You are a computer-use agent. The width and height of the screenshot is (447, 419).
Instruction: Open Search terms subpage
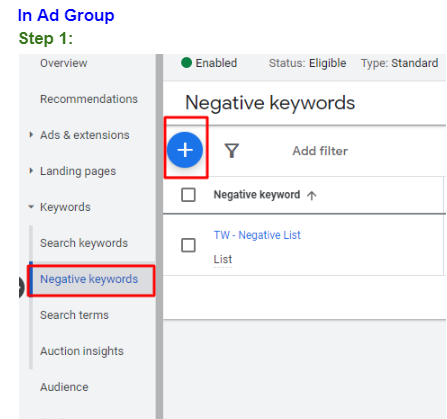click(x=74, y=315)
